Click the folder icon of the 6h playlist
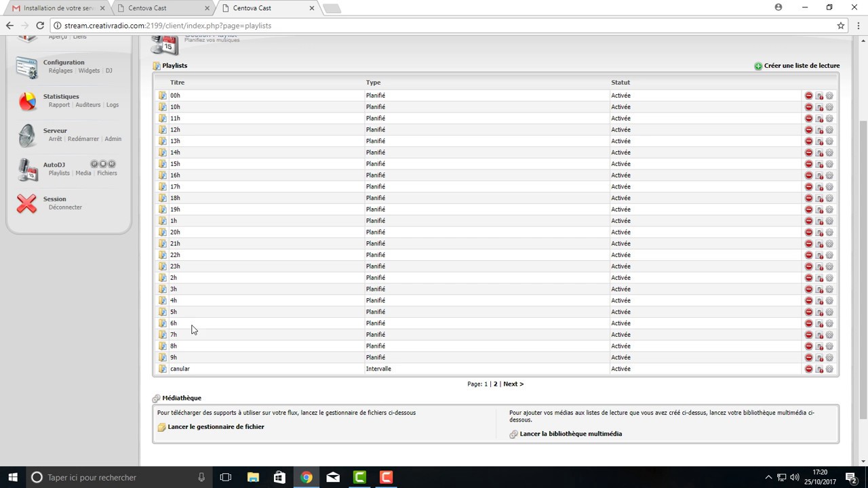The height and width of the screenshot is (488, 868). 162,323
